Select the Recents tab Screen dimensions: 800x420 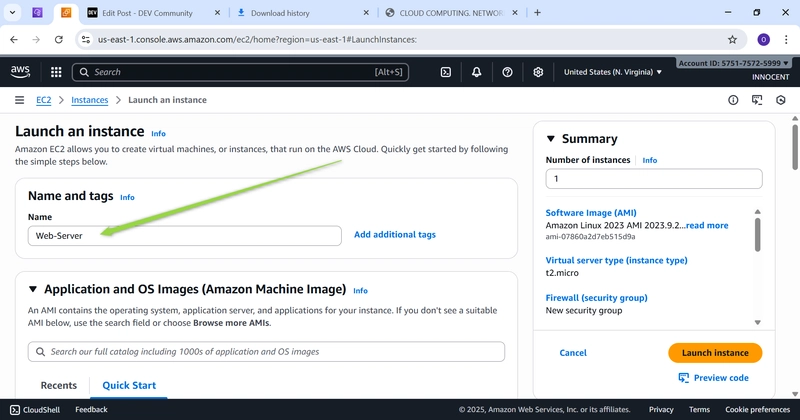(x=59, y=385)
